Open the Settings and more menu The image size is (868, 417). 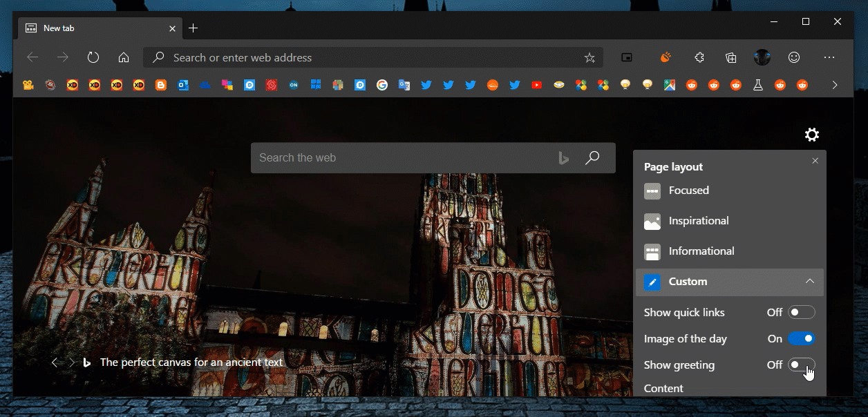[828, 57]
